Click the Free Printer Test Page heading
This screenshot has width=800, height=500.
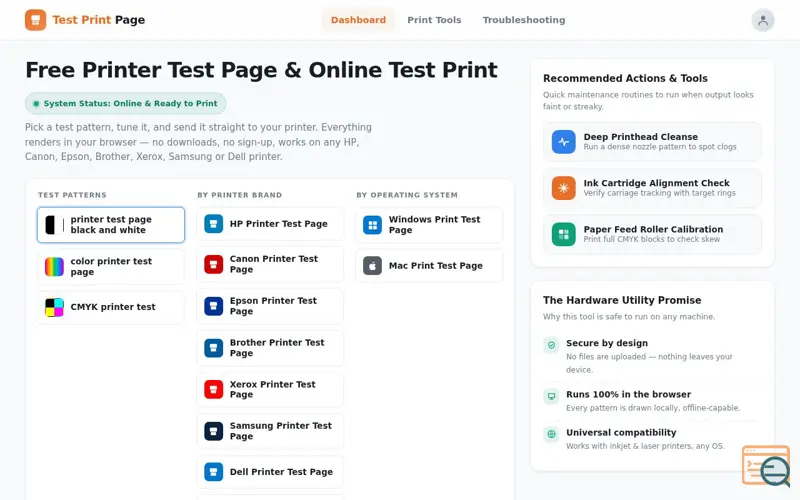(261, 70)
